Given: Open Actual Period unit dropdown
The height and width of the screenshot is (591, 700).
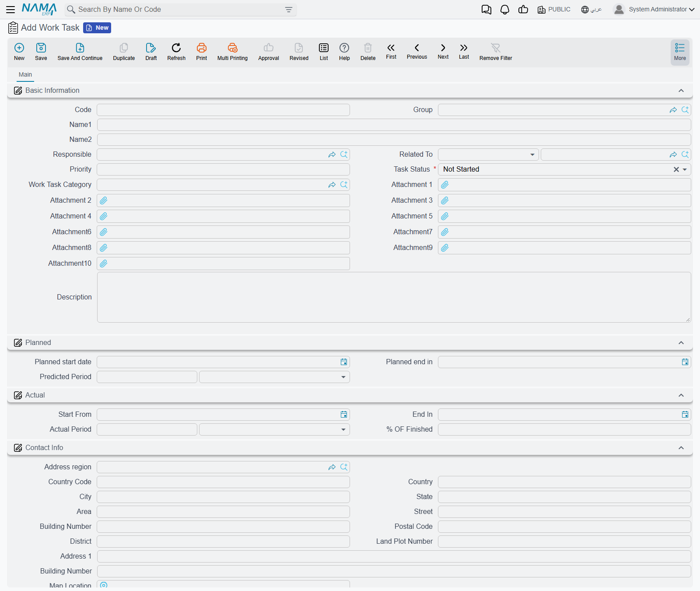Looking at the screenshot, I should coord(274,429).
